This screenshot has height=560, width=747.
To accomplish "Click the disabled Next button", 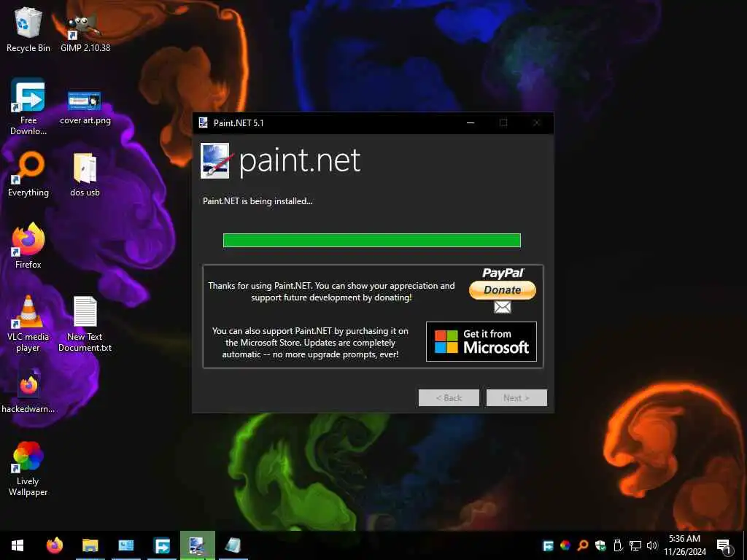I will pyautogui.click(x=516, y=397).
